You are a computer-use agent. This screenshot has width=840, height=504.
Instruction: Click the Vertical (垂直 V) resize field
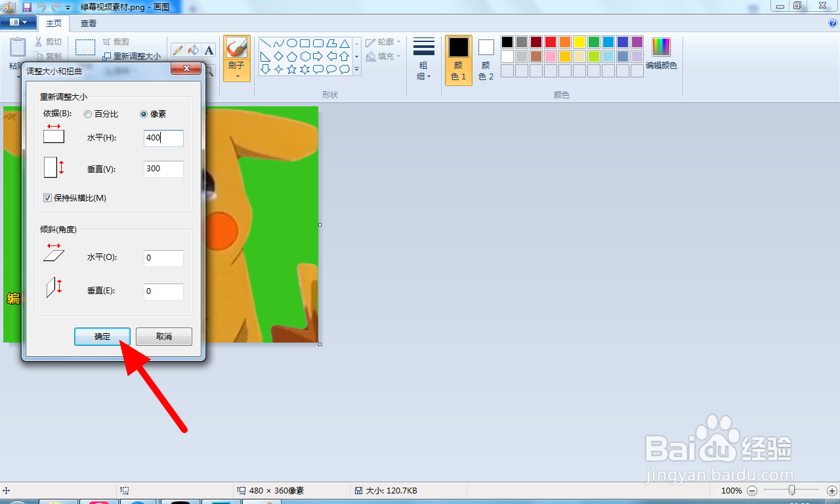coord(163,169)
